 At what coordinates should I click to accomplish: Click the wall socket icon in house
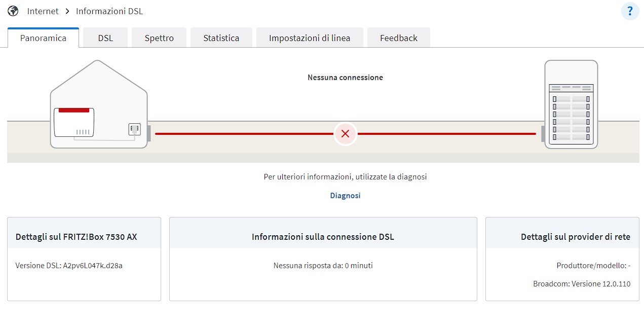pyautogui.click(x=134, y=129)
